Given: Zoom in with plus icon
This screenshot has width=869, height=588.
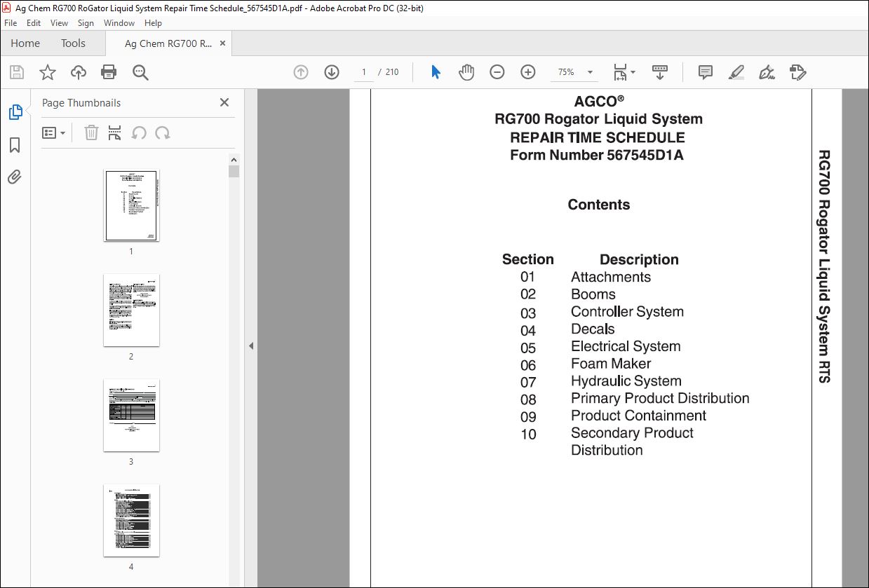Looking at the screenshot, I should [528, 72].
